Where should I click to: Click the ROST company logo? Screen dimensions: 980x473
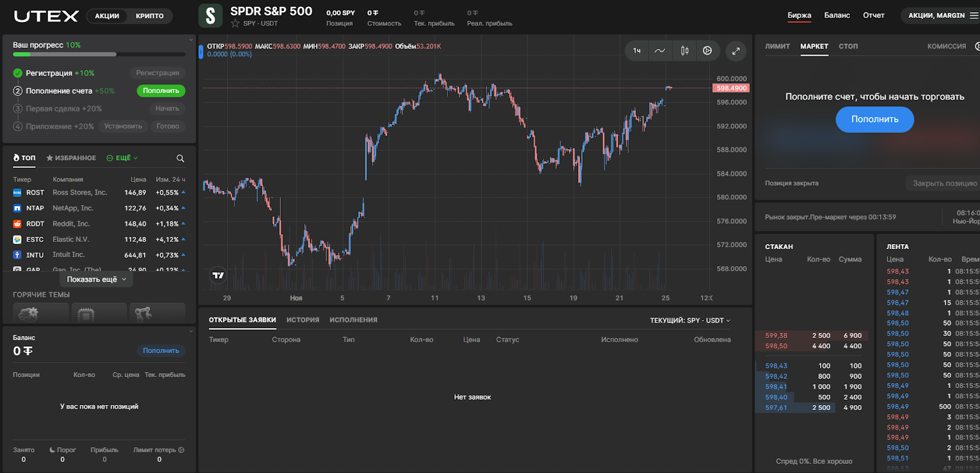(17, 193)
